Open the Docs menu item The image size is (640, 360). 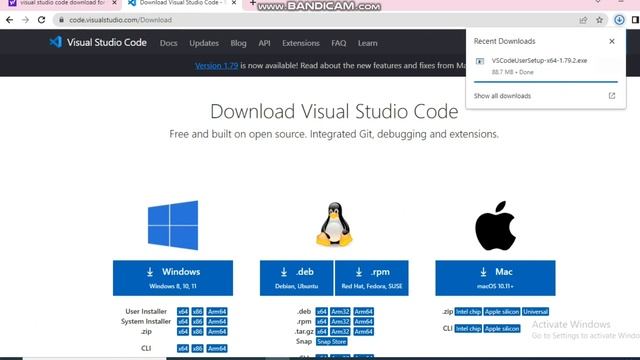169,43
